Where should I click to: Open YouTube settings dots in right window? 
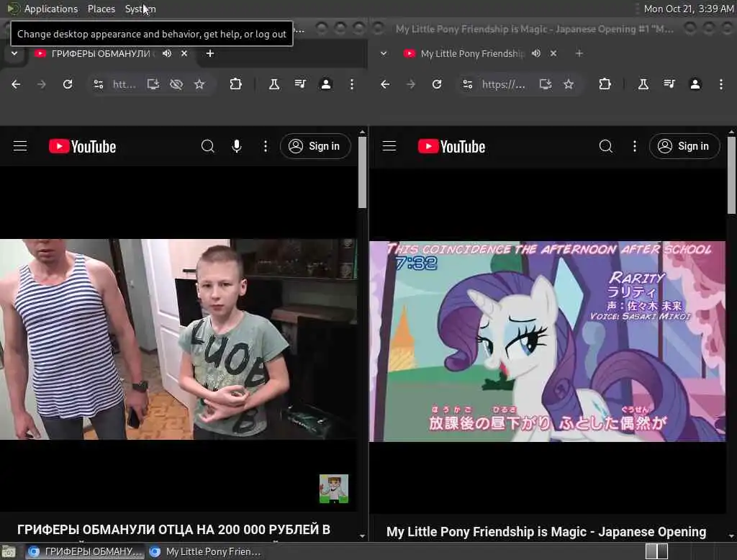tap(635, 146)
